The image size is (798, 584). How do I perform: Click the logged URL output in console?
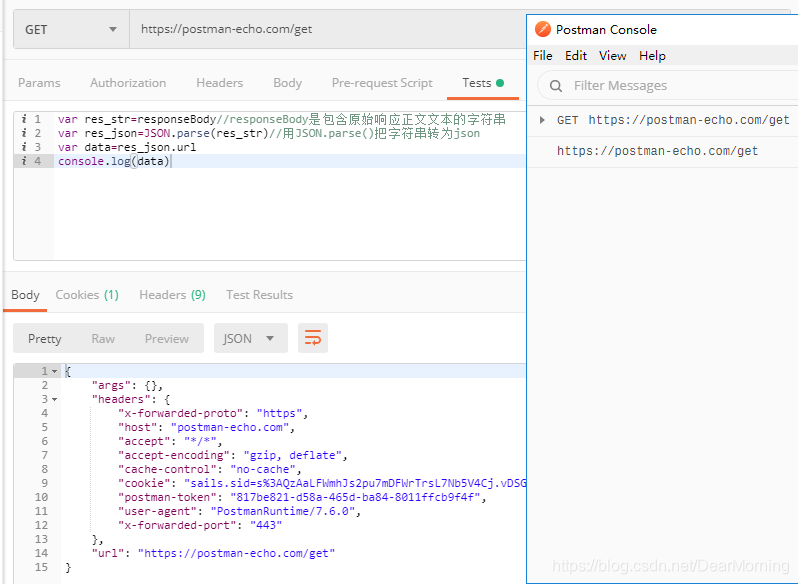point(657,151)
